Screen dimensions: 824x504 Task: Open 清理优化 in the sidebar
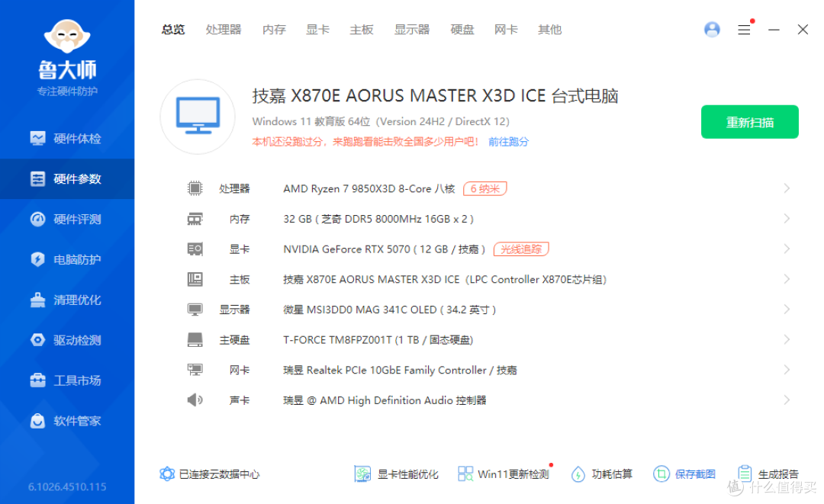[x=66, y=300]
